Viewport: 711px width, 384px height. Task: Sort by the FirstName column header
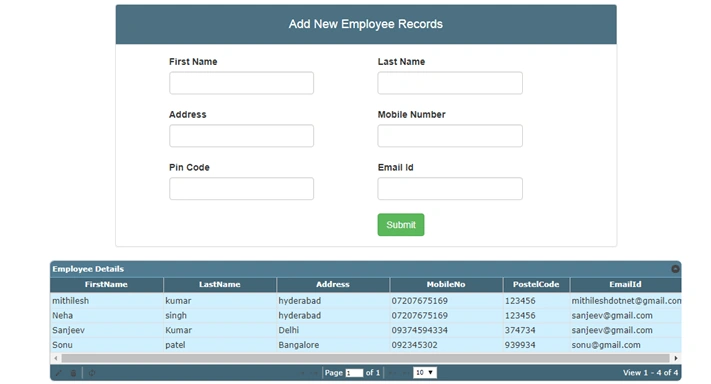107,285
